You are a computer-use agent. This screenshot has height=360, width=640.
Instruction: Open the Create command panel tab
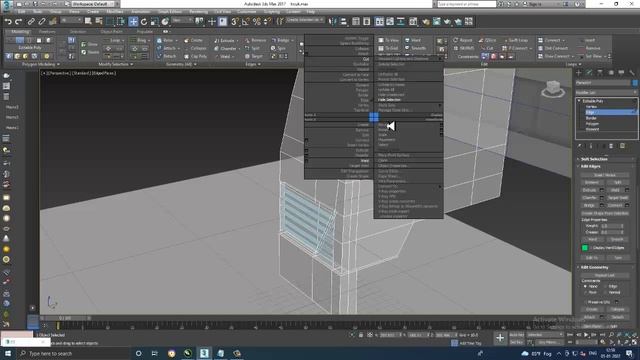point(579,73)
